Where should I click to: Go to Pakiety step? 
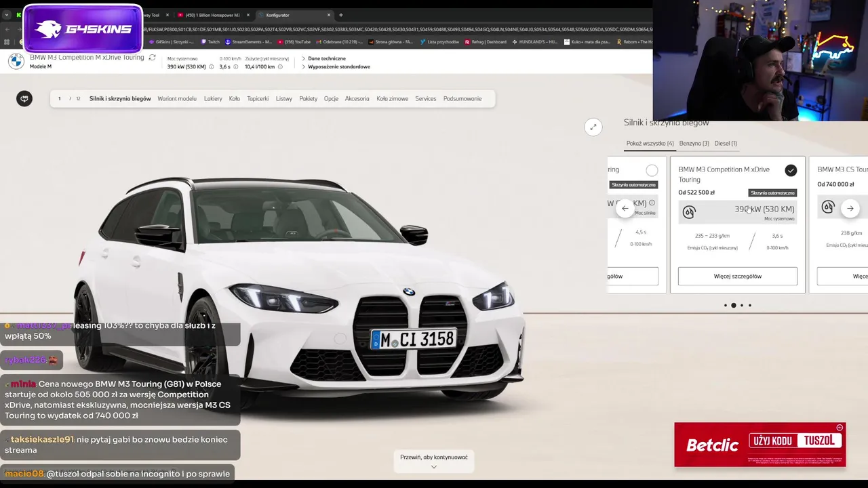[x=309, y=99]
